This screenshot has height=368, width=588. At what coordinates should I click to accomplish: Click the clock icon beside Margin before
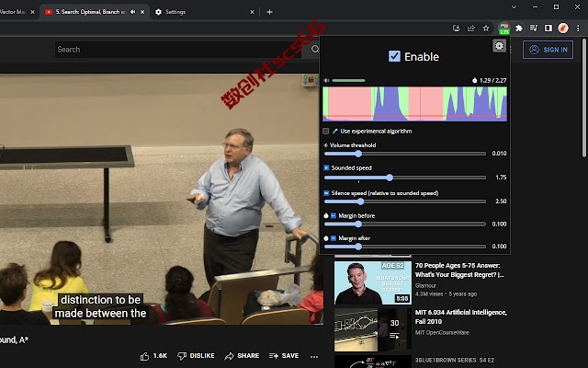click(x=326, y=215)
